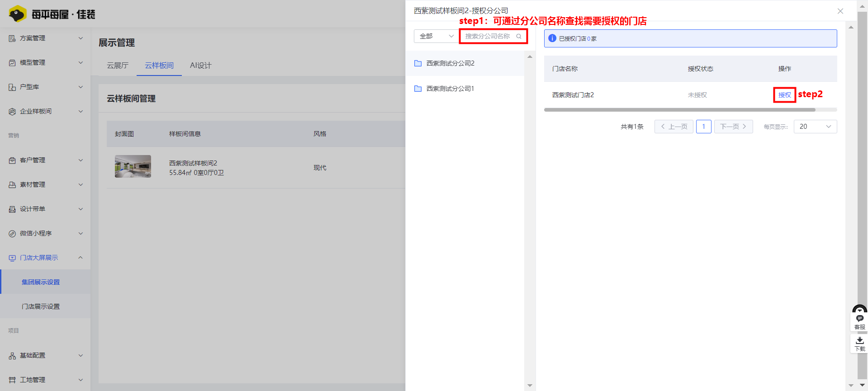Viewport: 868px width, 391px height.
Task: Expand the 户型库 menu chevron
Action: (81, 87)
